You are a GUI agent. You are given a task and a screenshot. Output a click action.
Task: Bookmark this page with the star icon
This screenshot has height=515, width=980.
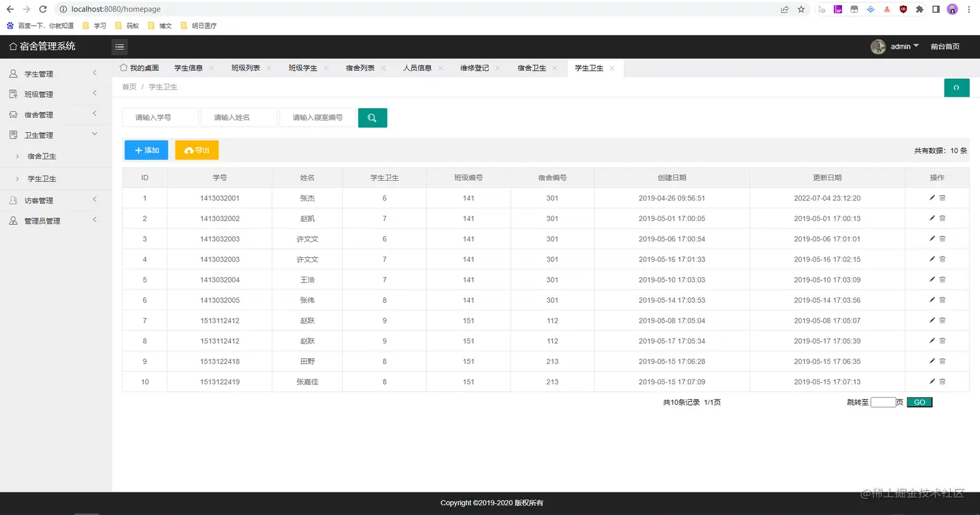pyautogui.click(x=801, y=9)
